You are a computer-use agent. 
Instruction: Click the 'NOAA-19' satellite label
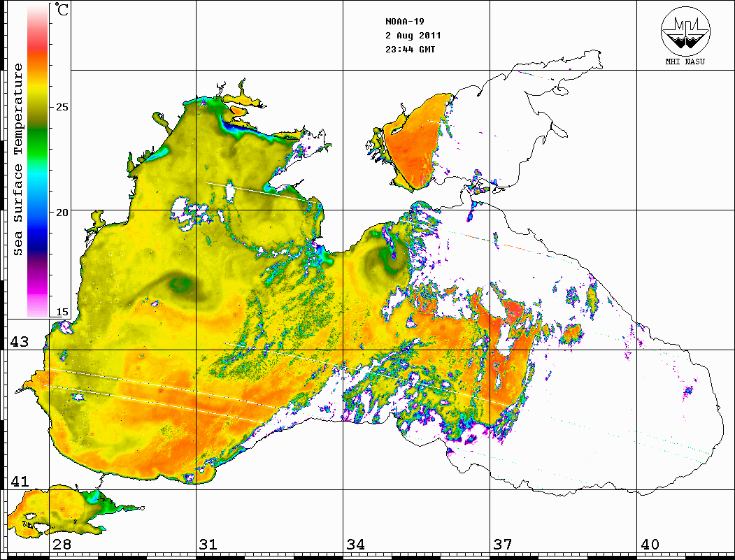coord(404,22)
